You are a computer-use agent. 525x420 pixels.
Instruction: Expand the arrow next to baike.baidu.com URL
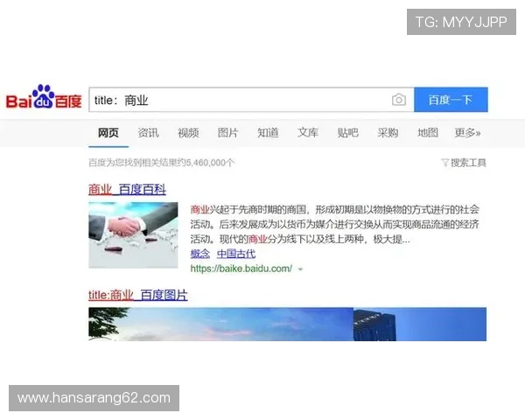click(x=300, y=269)
